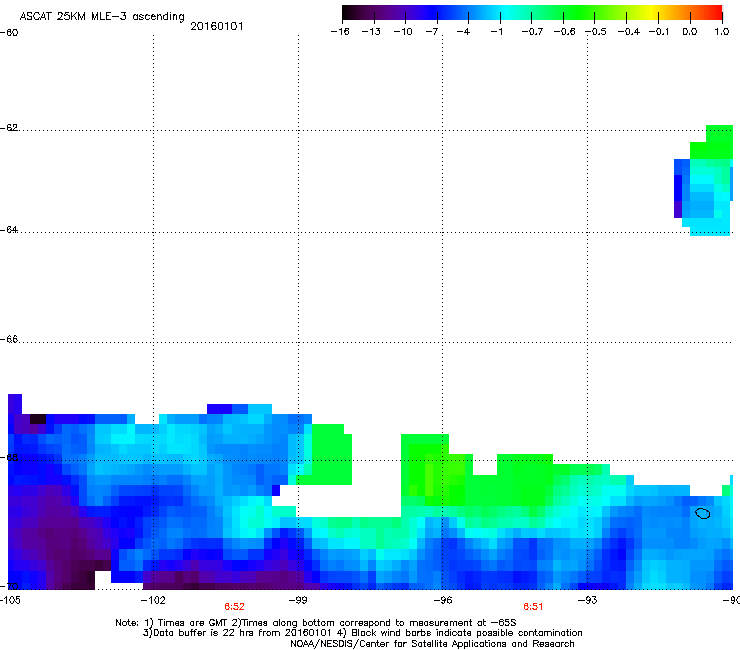Click the colorbar label -4

point(463,32)
